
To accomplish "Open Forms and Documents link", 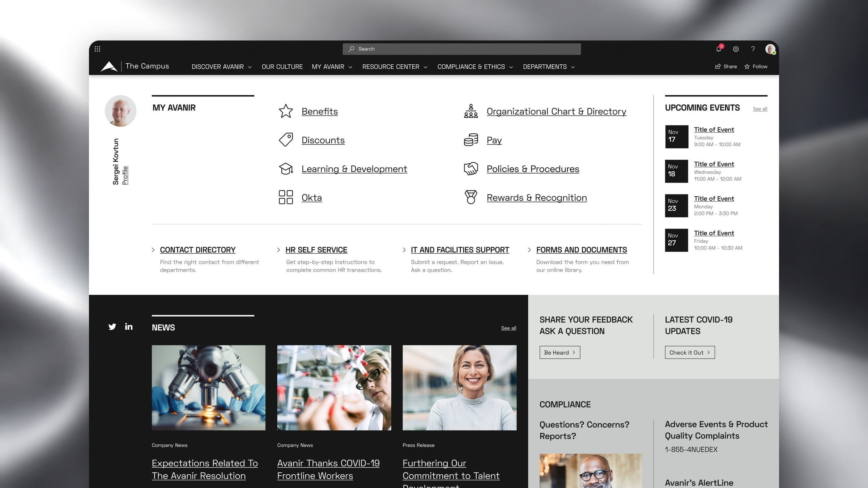I will click(x=582, y=250).
